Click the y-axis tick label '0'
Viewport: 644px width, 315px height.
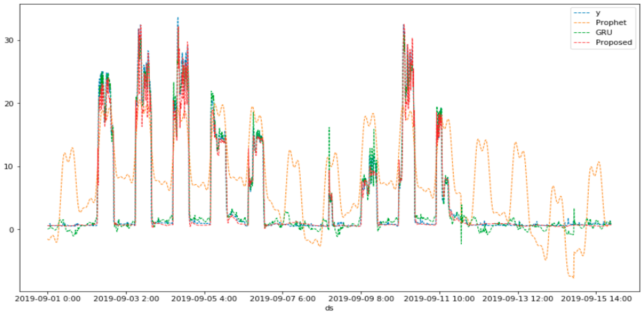[x=12, y=230]
